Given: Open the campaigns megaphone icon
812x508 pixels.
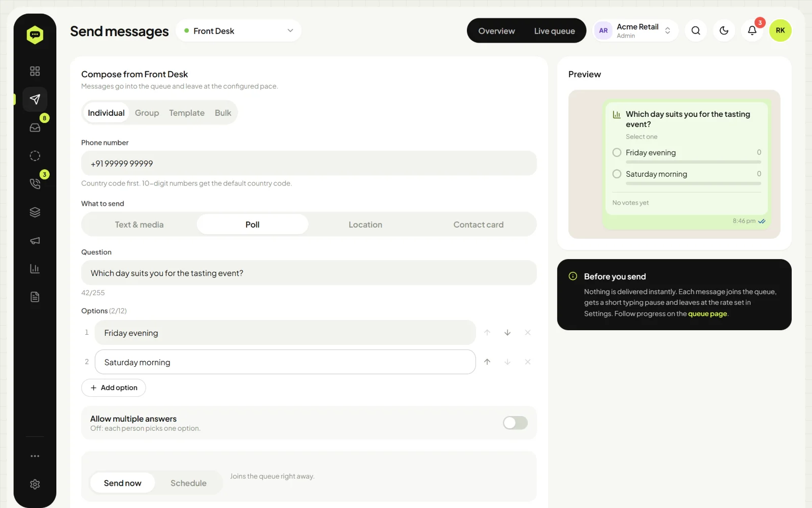Looking at the screenshot, I should click(35, 240).
